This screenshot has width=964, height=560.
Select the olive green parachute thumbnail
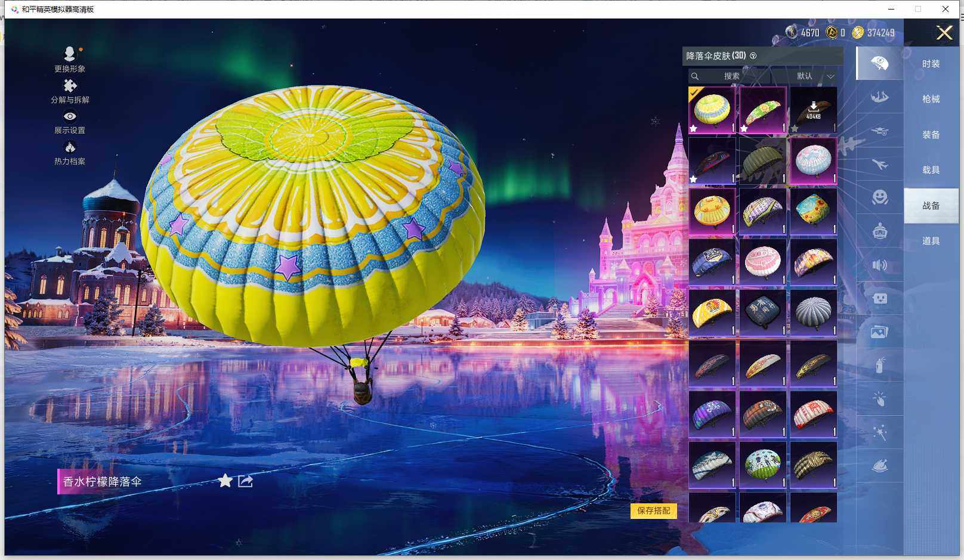762,160
